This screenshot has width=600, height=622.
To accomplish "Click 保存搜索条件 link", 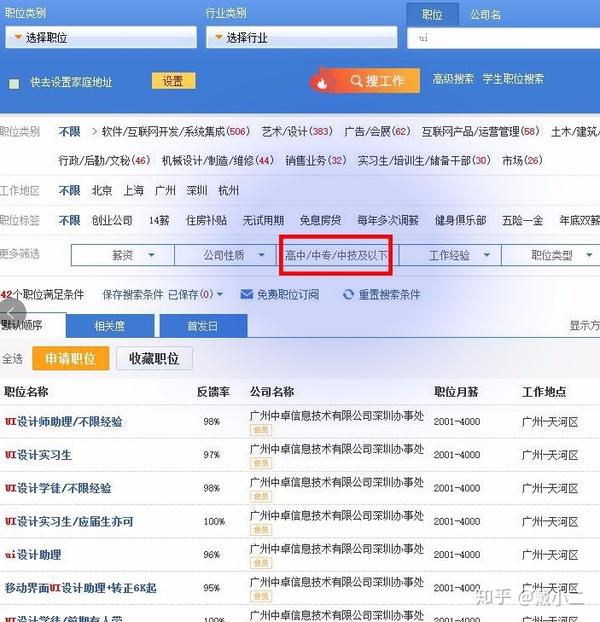I will (x=133, y=294).
